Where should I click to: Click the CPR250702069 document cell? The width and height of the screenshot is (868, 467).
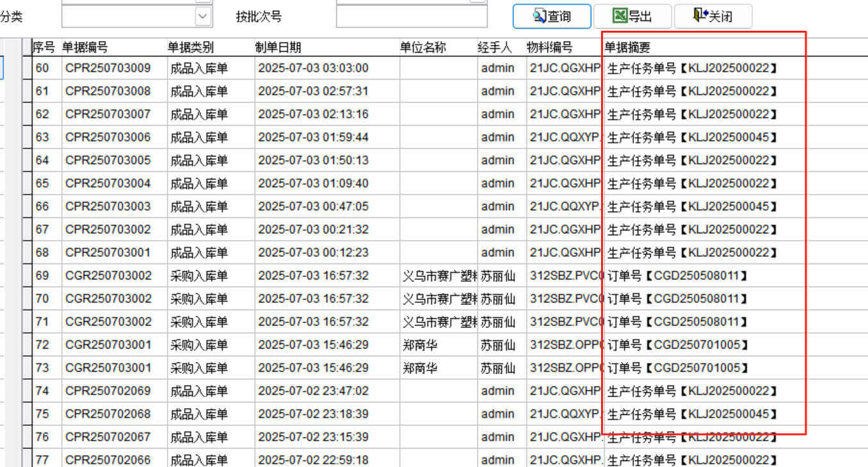click(x=108, y=391)
